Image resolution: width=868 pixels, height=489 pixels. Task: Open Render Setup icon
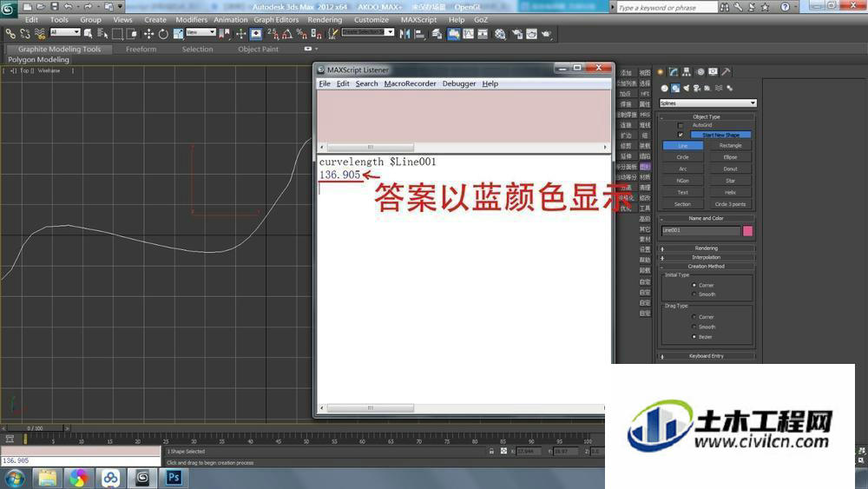[517, 34]
